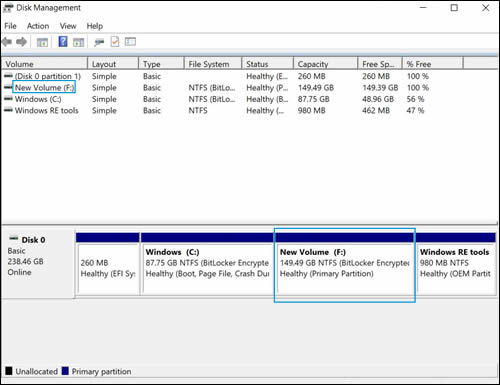500x385 pixels.
Task: Click the drive icon beside New Volume (F:)
Action: 9,87
